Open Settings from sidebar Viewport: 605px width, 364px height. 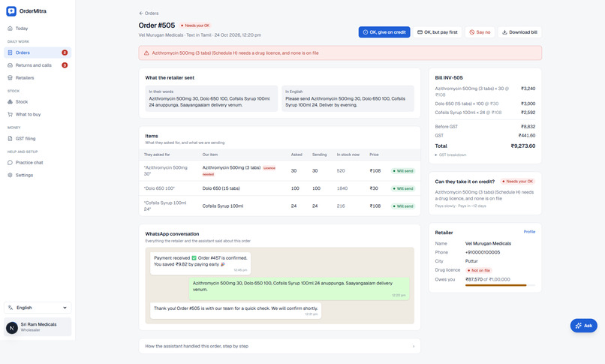(x=38, y=175)
